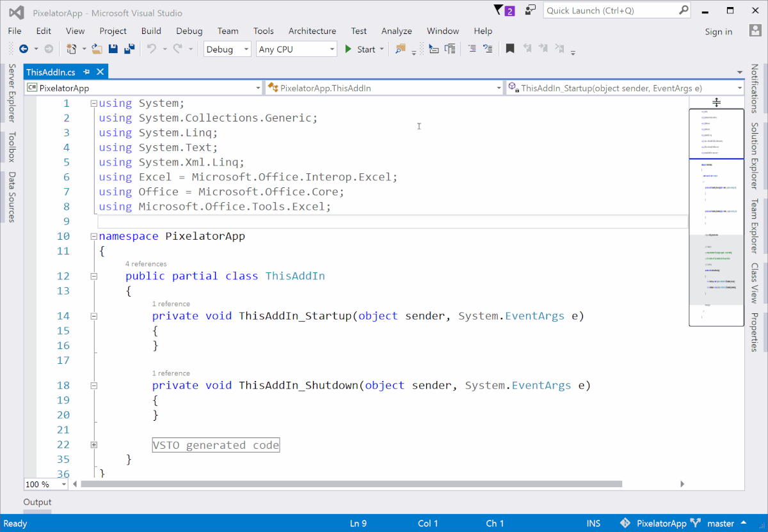The height and width of the screenshot is (532, 768).
Task: Open the Project menu
Action: [x=113, y=31]
